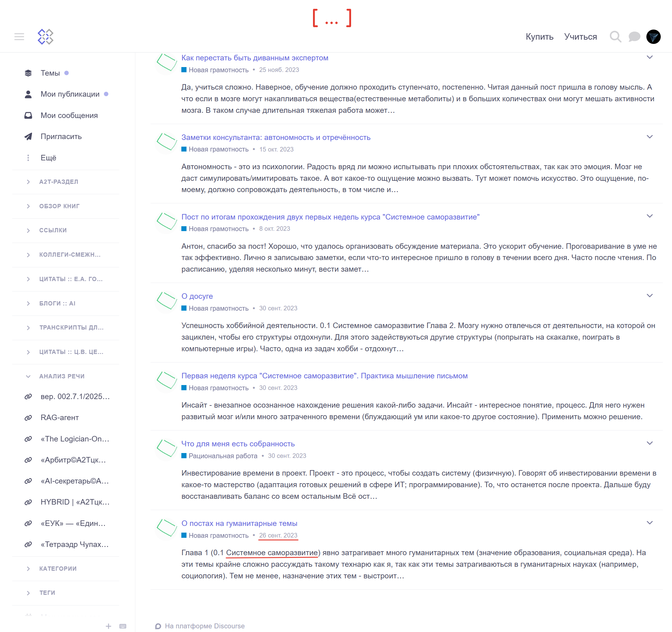Click the plus icon at sidebar bottom
The width and height of the screenshot is (672, 632).
108,626
